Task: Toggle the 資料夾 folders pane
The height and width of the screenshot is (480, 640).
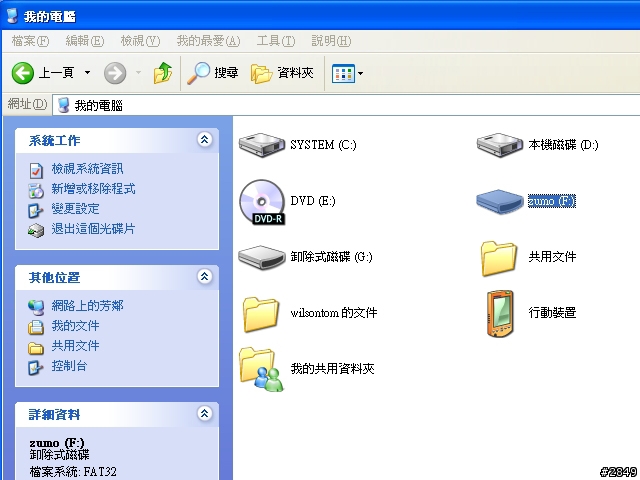Action: click(282, 73)
